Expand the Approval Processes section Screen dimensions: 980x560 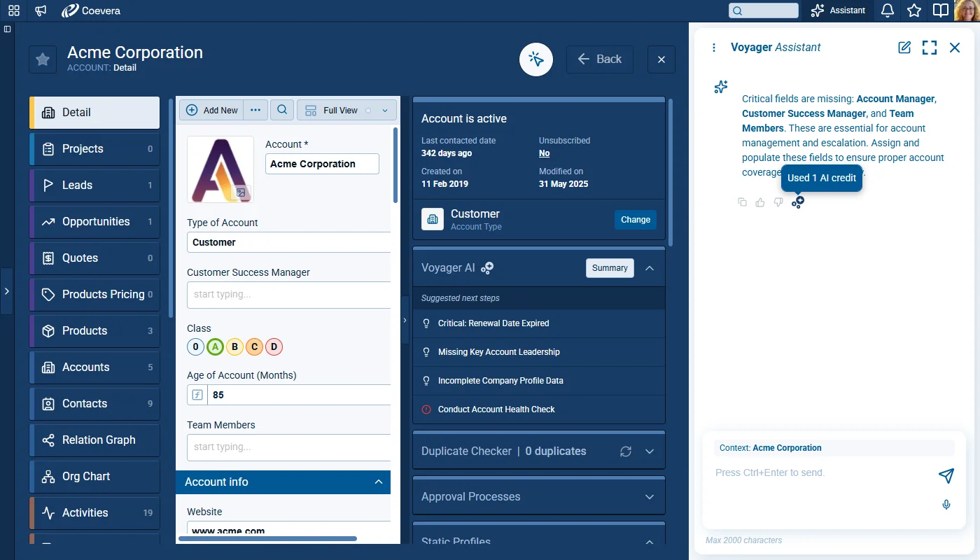point(650,497)
